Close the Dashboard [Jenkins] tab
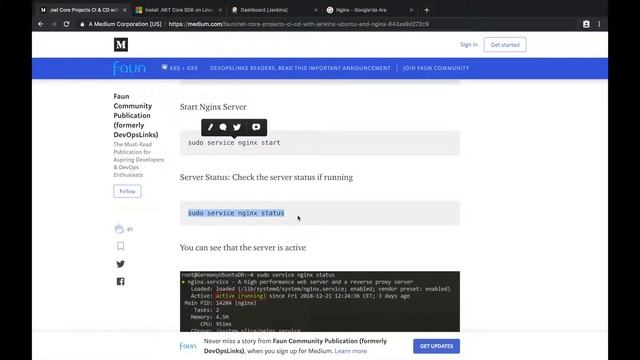640x360 pixels. [316, 10]
